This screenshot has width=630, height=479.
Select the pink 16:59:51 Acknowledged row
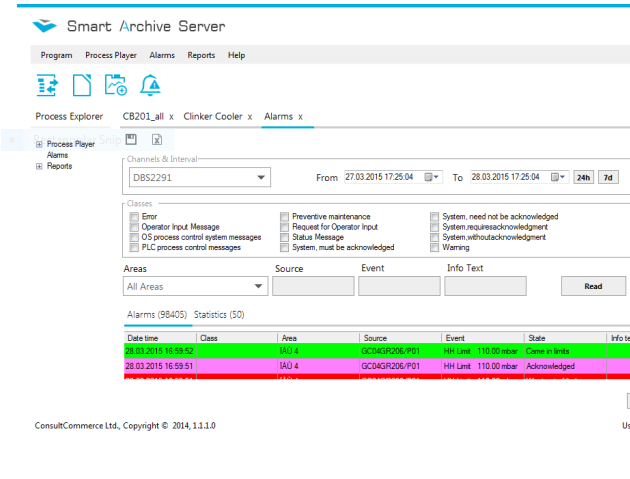[377, 366]
